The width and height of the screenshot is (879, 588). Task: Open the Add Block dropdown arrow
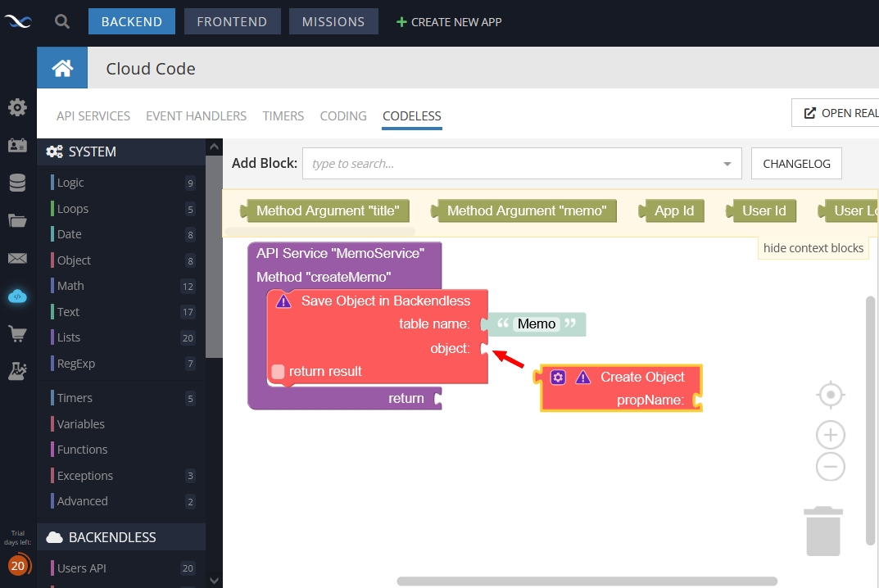pyautogui.click(x=727, y=164)
